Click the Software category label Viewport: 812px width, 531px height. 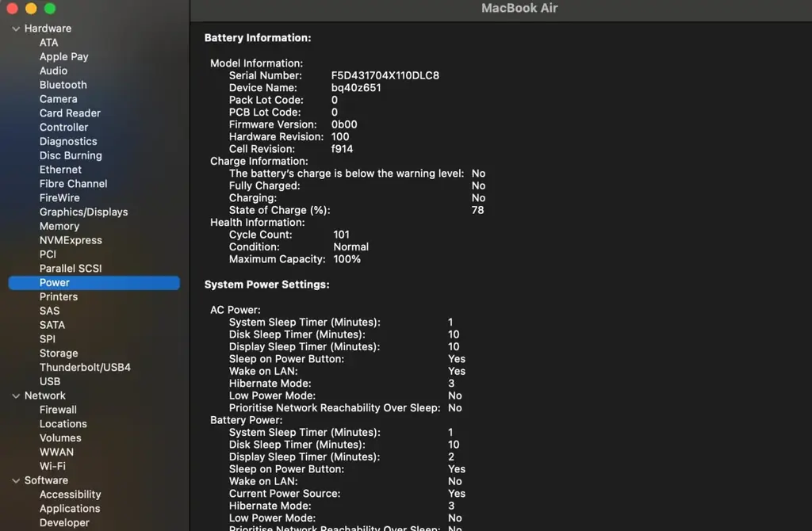point(46,480)
